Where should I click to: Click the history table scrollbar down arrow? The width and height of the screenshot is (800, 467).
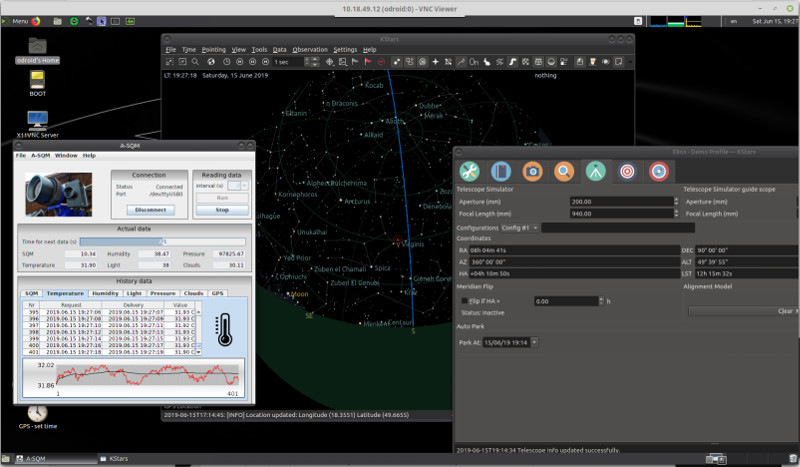tap(198, 352)
